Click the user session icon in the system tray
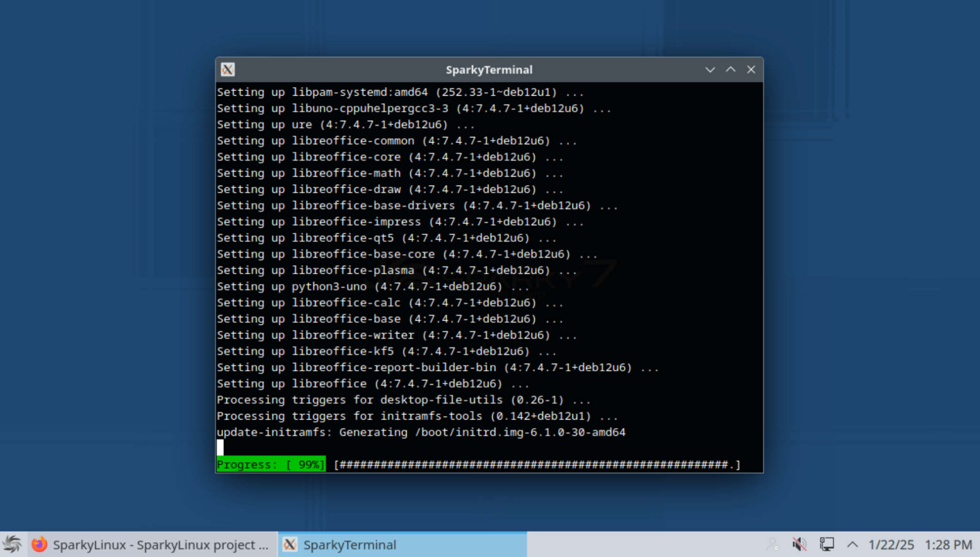 pos(771,544)
